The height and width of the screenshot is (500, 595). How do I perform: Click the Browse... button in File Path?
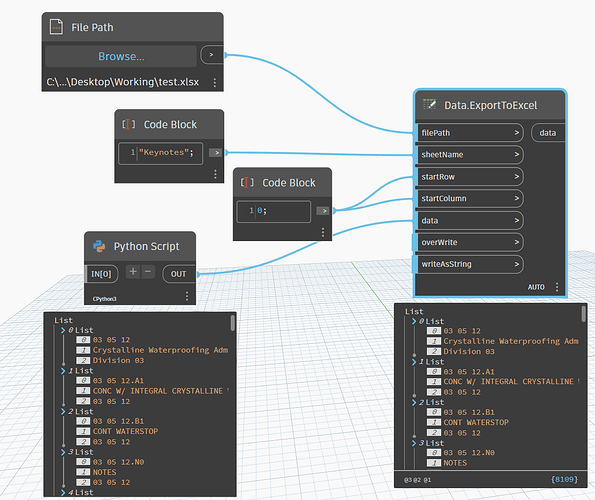click(x=121, y=56)
